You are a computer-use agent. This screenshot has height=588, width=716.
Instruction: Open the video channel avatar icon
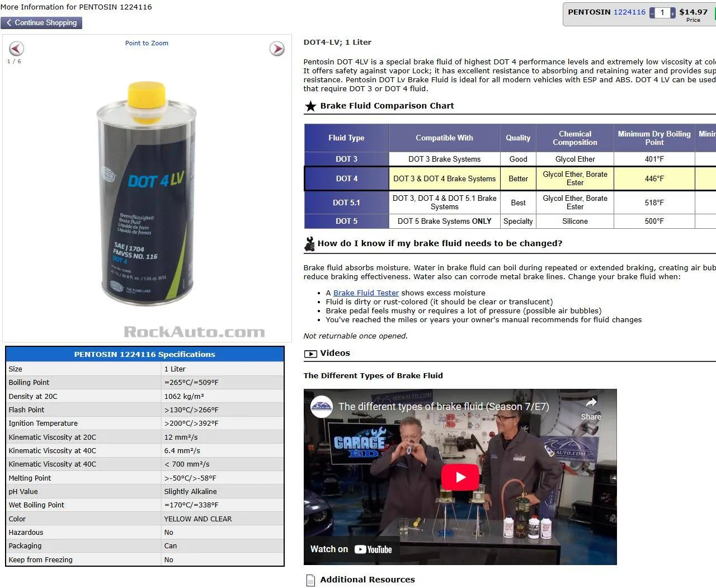(322, 407)
